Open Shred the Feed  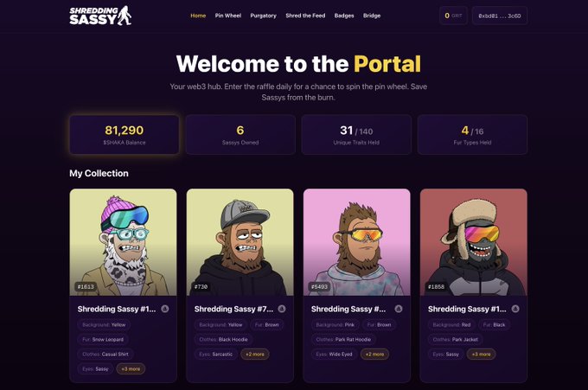(x=305, y=16)
